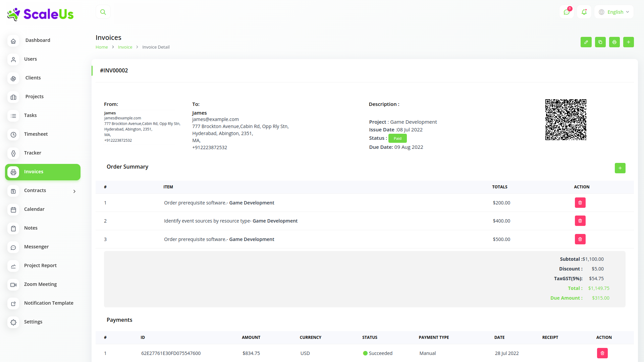Image resolution: width=644 pixels, height=362 pixels.
Task: Expand the Contracts submenu chevron
Action: (x=74, y=191)
